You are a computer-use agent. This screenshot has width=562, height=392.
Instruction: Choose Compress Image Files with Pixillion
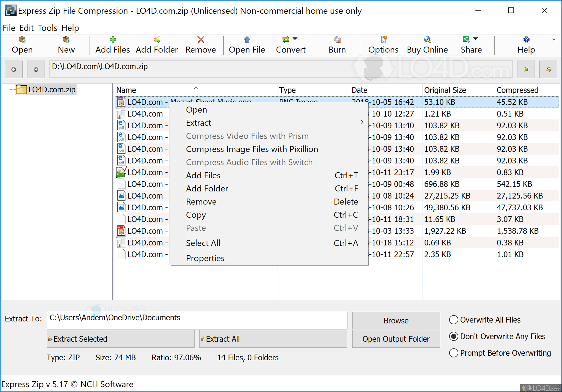click(252, 149)
